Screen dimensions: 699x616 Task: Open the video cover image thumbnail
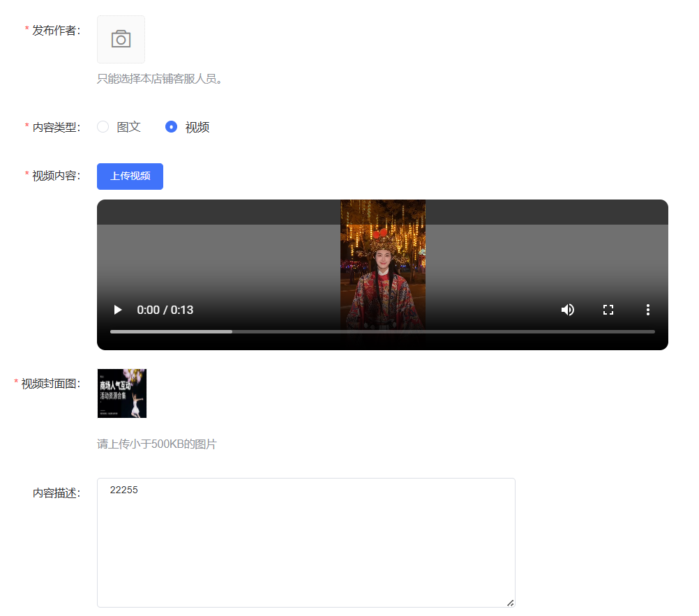point(122,393)
